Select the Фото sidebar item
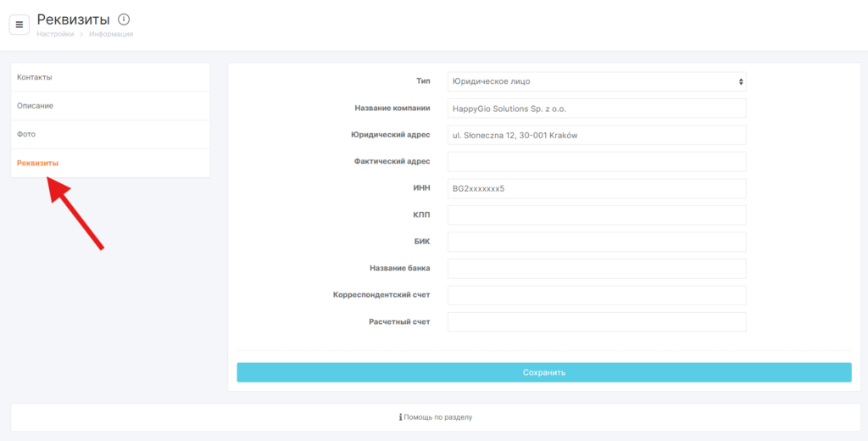Screen dimensions: 868x441 (26, 134)
